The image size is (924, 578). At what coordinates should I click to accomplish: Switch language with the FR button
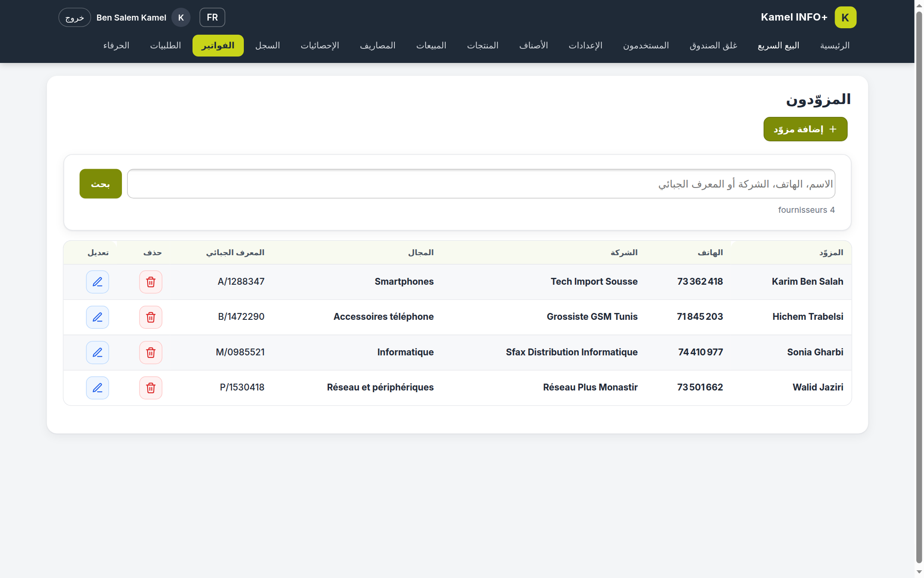[x=212, y=18]
